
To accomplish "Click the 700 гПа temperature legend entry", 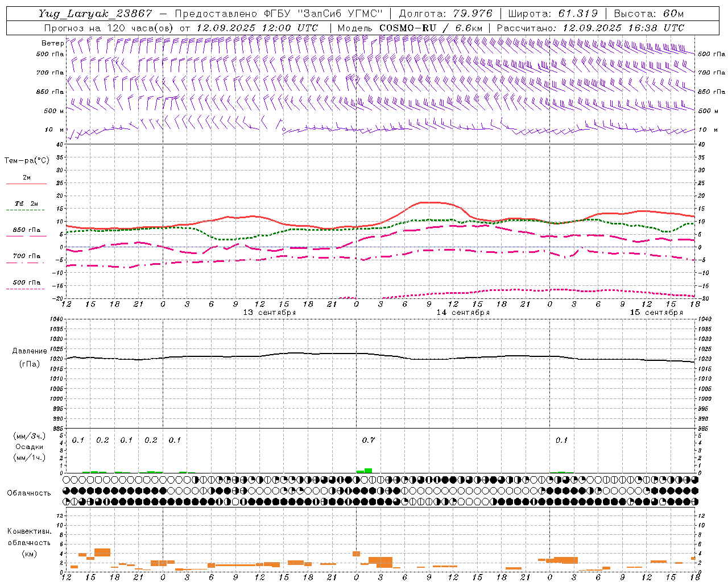I will (x=27, y=256).
